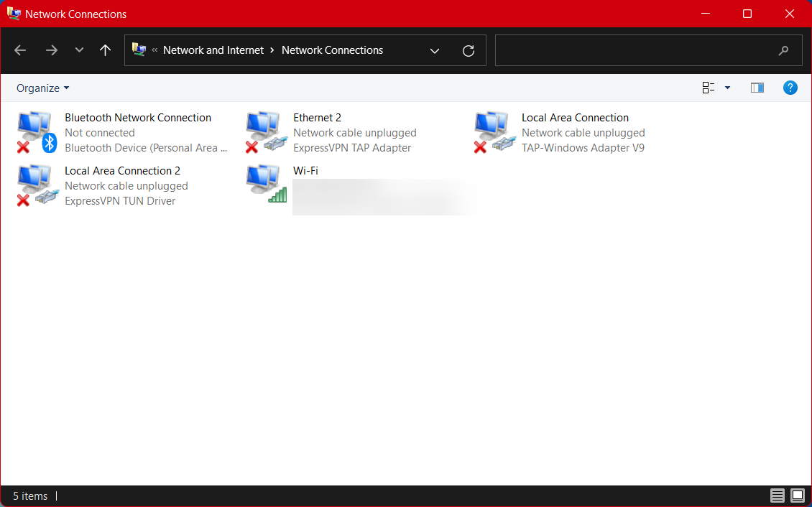Navigate to Network and Internet breadcrumb
Viewport: 812px width, 507px height.
(x=213, y=50)
